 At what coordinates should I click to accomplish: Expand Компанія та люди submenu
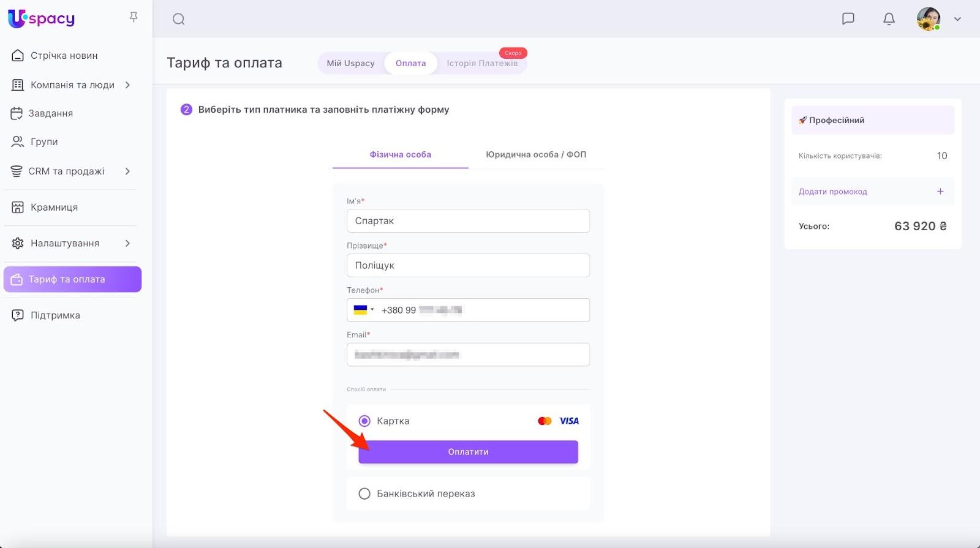(x=127, y=85)
